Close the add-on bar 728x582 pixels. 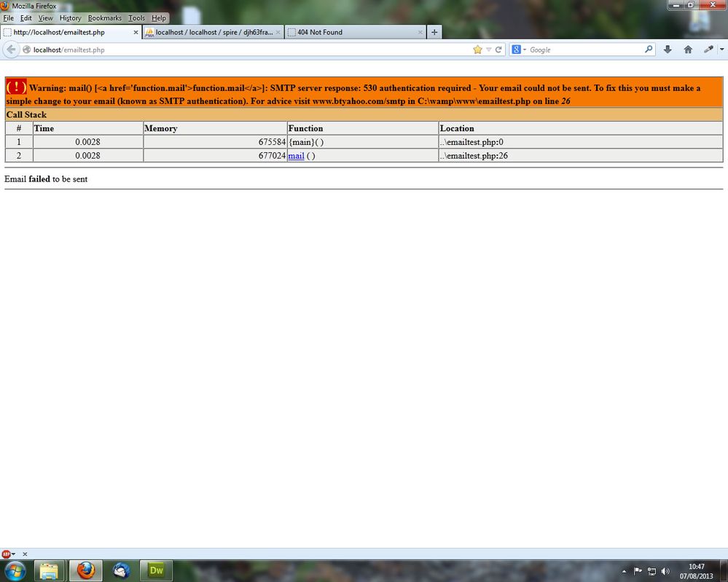coord(25,554)
